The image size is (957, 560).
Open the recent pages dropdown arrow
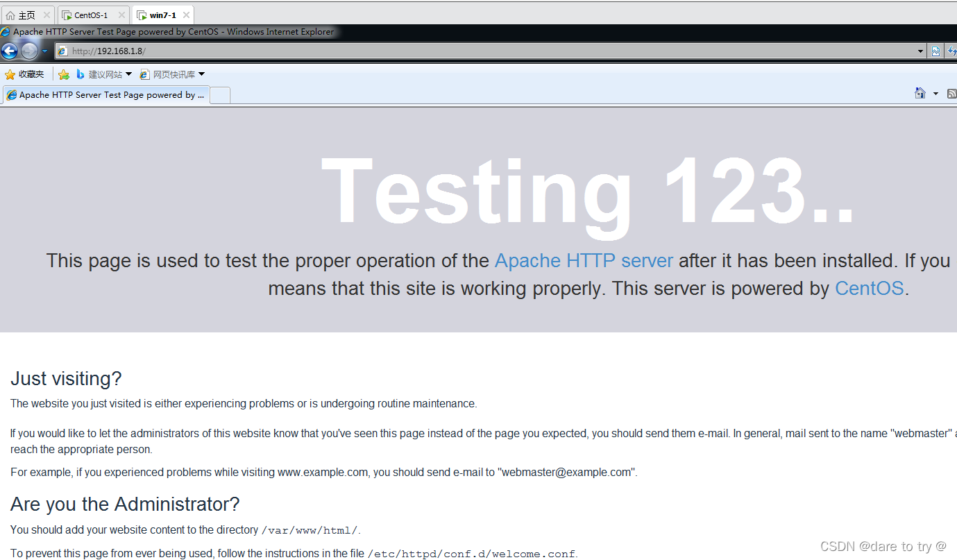pyautogui.click(x=44, y=51)
